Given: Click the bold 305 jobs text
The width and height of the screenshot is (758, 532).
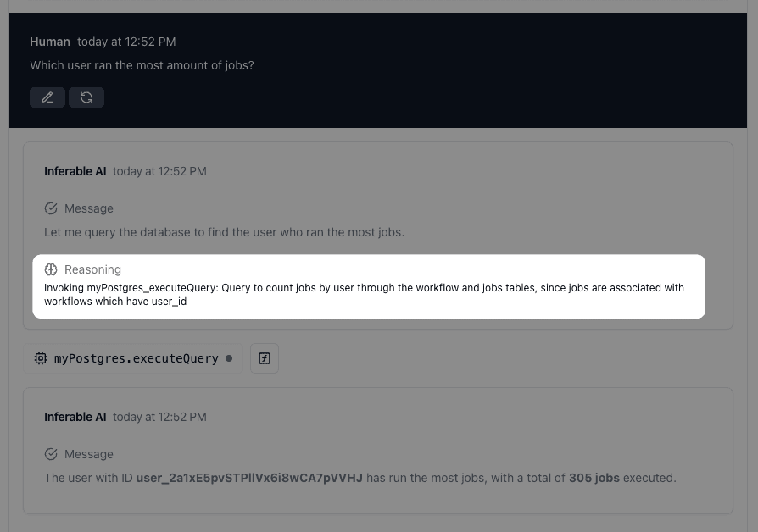Looking at the screenshot, I should pos(594,478).
